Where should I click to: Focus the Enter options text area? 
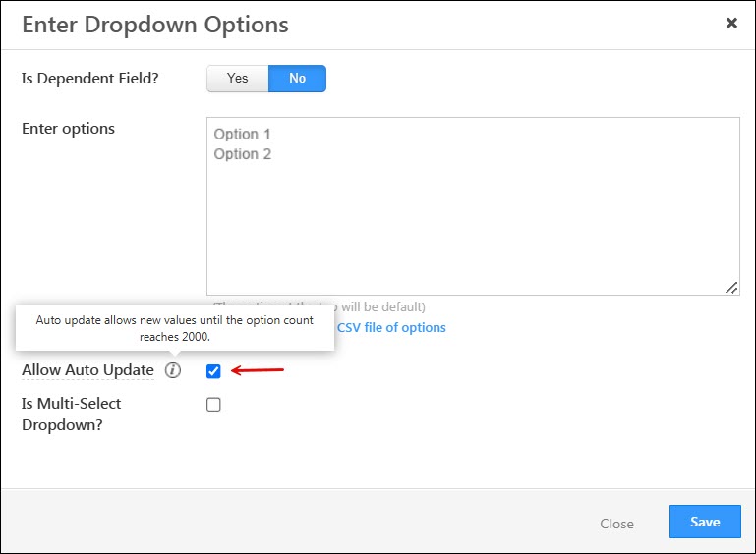click(x=473, y=206)
